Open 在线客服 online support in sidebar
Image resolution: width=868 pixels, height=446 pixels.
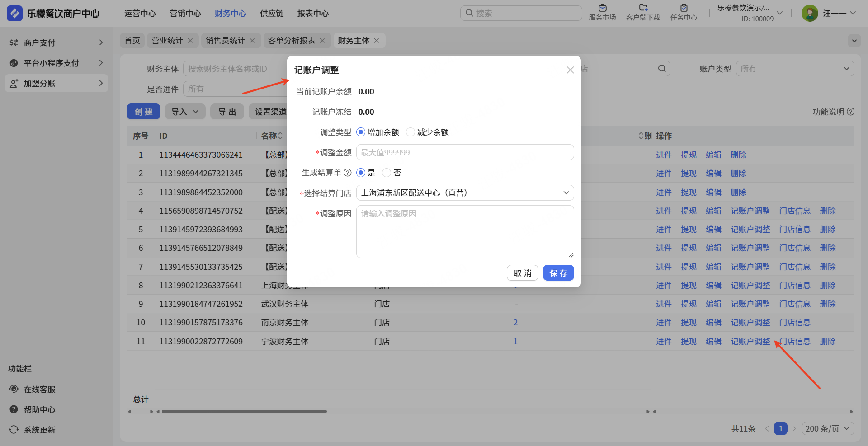coord(39,389)
